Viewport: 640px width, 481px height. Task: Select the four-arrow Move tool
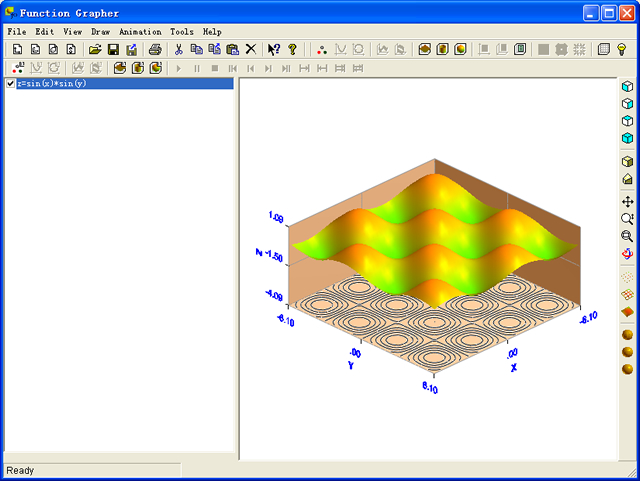pos(627,202)
